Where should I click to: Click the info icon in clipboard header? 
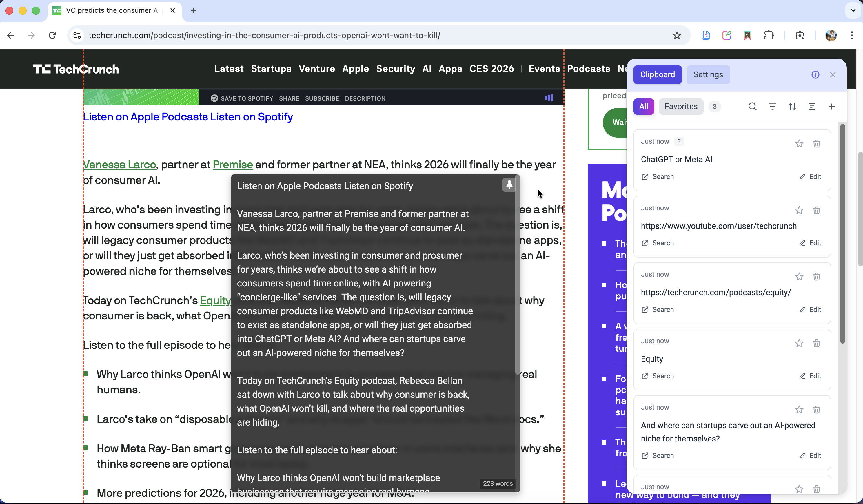point(815,75)
